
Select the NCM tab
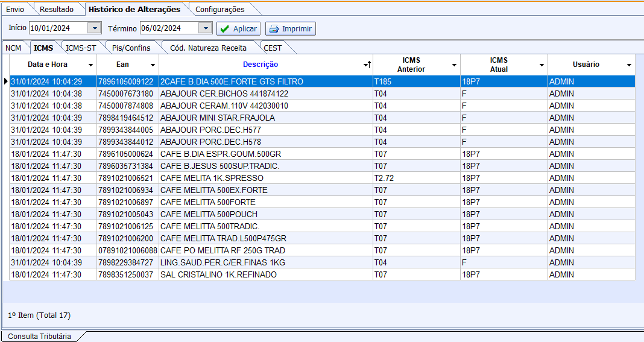[13, 48]
